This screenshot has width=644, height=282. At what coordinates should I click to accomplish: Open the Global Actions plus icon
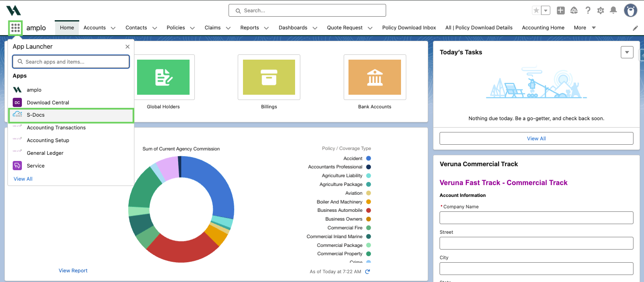pos(560,11)
